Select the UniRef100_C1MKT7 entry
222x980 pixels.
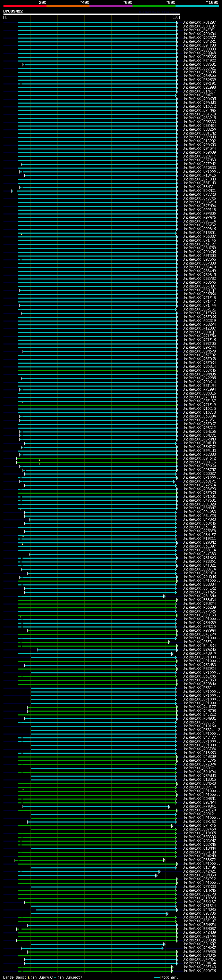point(199,91)
